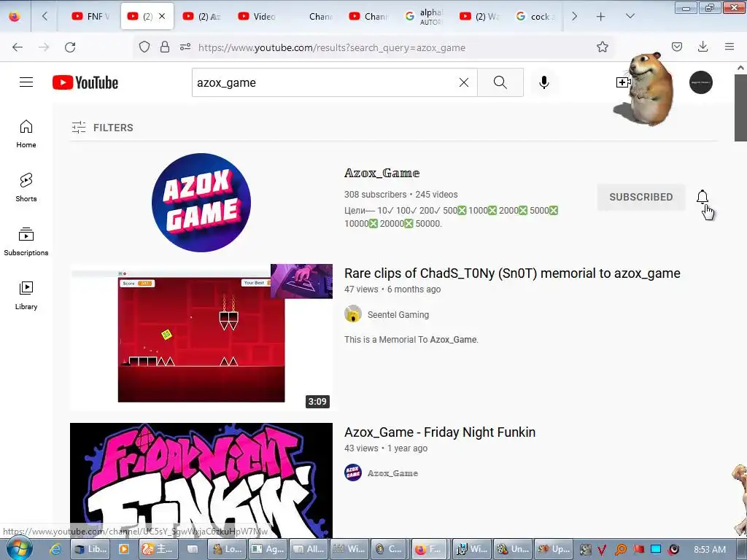Bookmark this page with the star

(602, 47)
